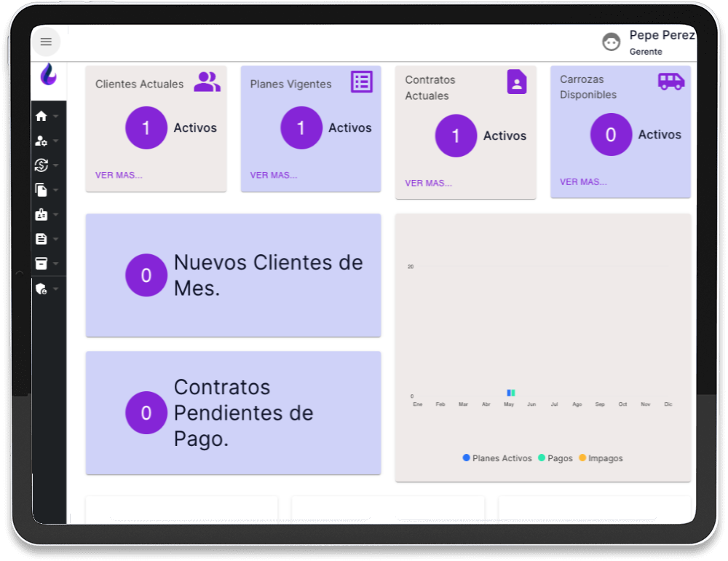Select the archive box sidebar icon
The height and width of the screenshot is (561, 728).
click(41, 263)
